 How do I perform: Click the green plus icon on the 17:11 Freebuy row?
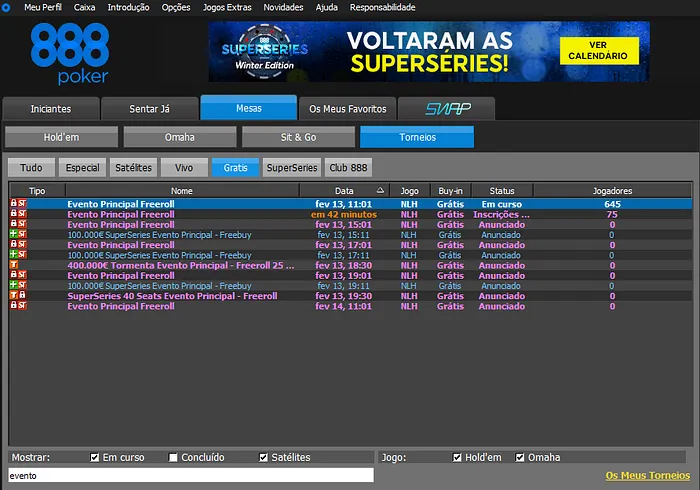click(x=14, y=254)
